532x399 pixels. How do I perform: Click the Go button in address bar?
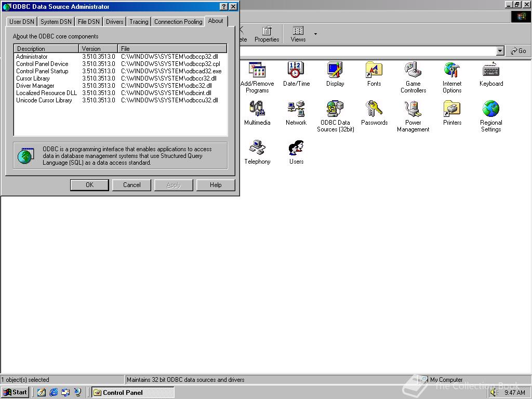click(518, 51)
